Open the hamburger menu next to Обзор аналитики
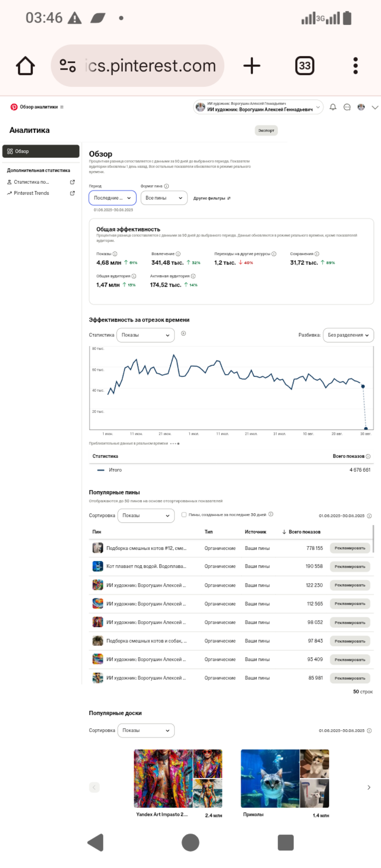381x868 pixels. tap(62, 107)
